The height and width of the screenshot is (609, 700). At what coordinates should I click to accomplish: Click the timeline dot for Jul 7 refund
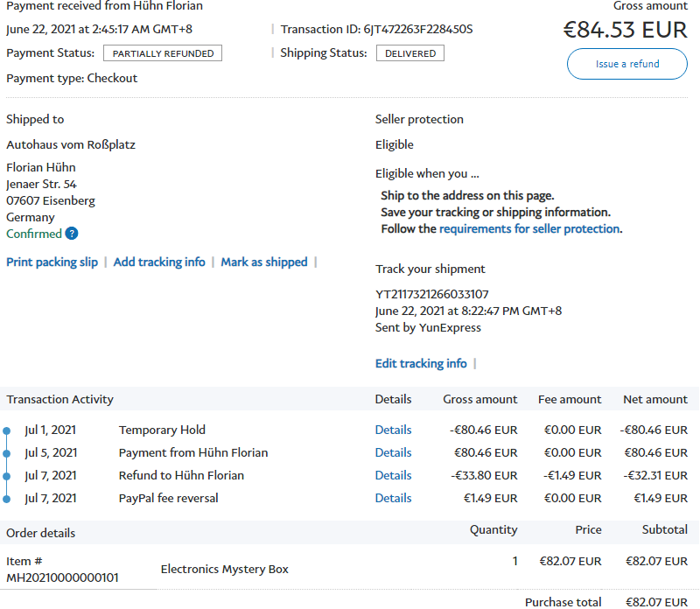click(x=7, y=476)
